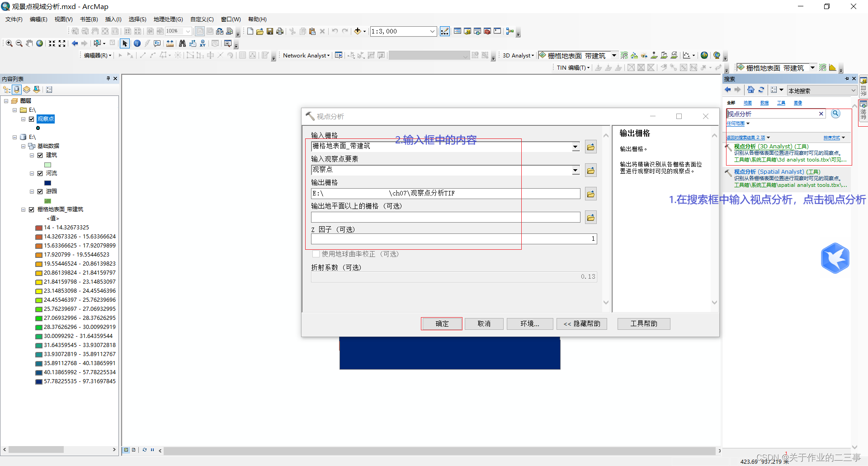
Task: Collapse the 基础数据 group layer
Action: (x=23, y=147)
